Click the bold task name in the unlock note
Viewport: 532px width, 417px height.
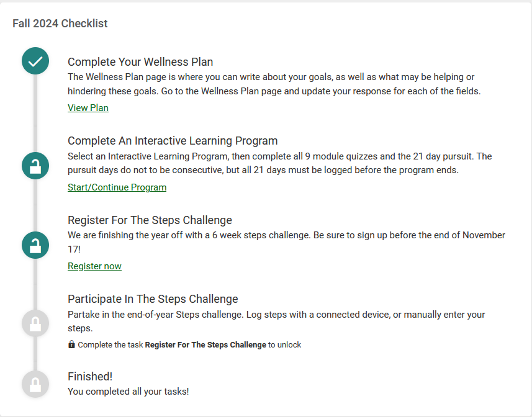[x=205, y=345]
